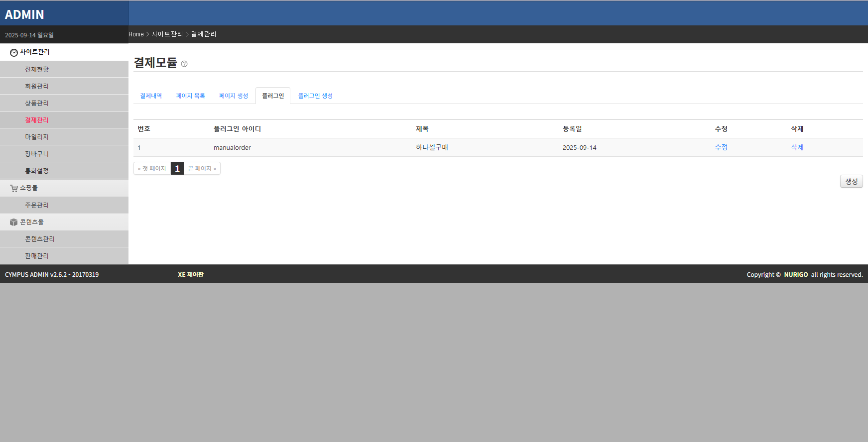
Task: Click the 등록일 column header
Action: (x=572, y=129)
